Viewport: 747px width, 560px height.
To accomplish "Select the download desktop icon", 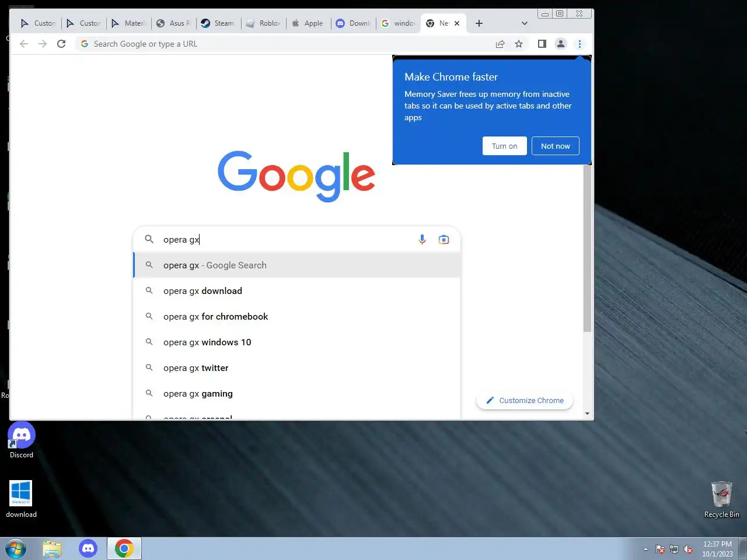I will (22, 499).
